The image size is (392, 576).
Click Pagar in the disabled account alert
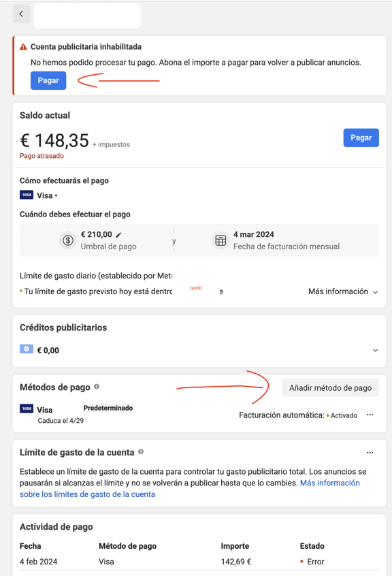[48, 80]
